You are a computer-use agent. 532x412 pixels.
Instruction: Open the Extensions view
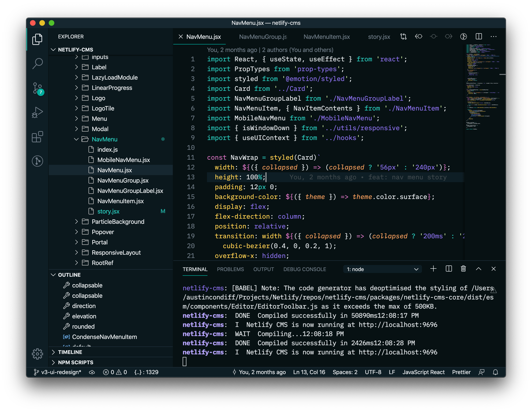[37, 137]
